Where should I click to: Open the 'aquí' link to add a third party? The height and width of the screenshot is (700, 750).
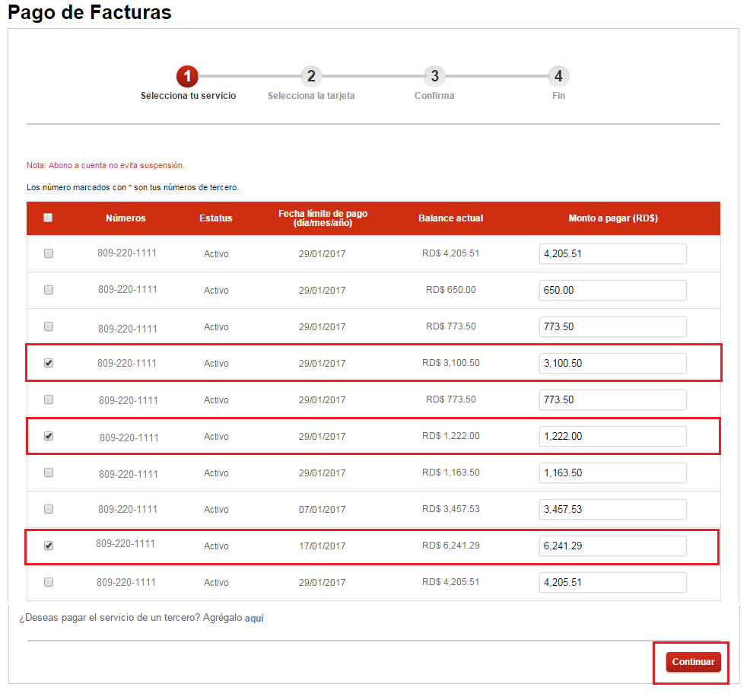click(254, 618)
